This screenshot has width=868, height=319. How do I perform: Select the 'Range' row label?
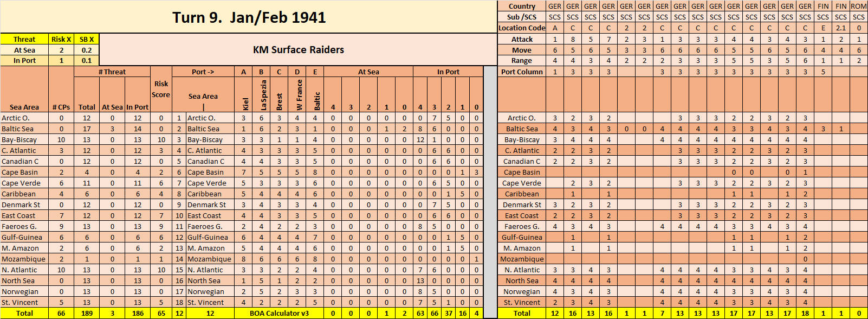522,61
